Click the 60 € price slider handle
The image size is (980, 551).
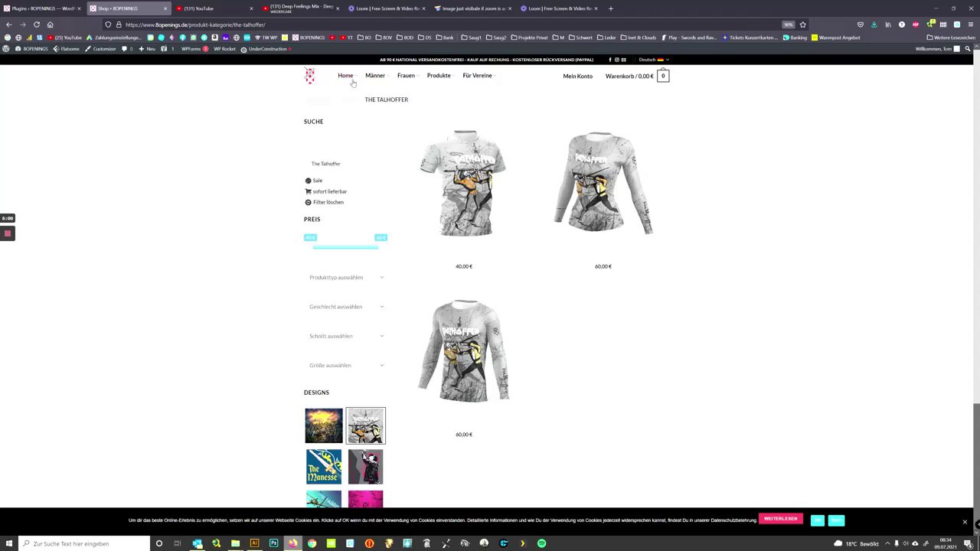coord(381,237)
